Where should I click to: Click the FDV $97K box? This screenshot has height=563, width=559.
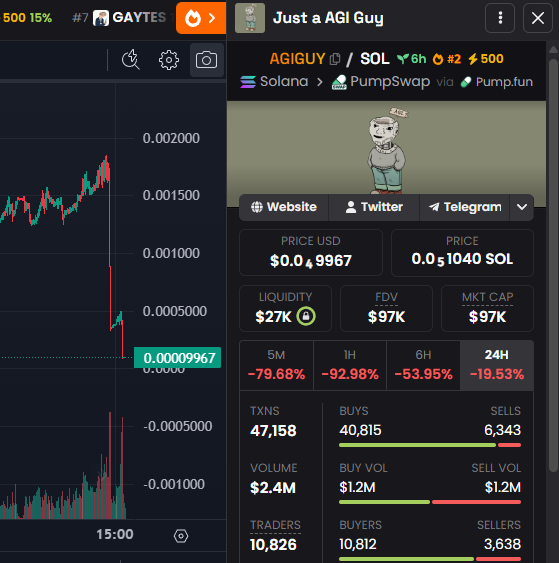tap(386, 308)
